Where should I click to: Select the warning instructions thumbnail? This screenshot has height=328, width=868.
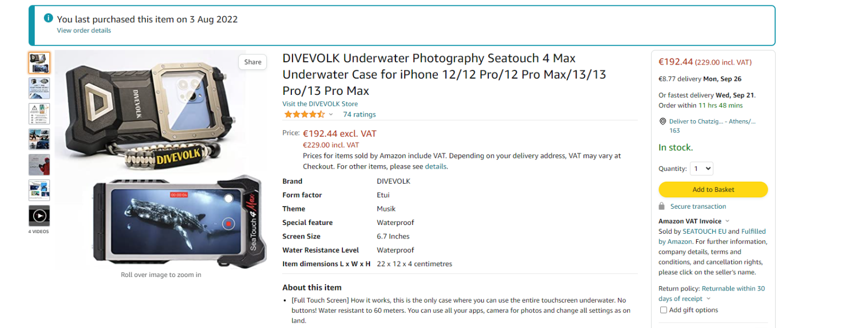[x=39, y=114]
